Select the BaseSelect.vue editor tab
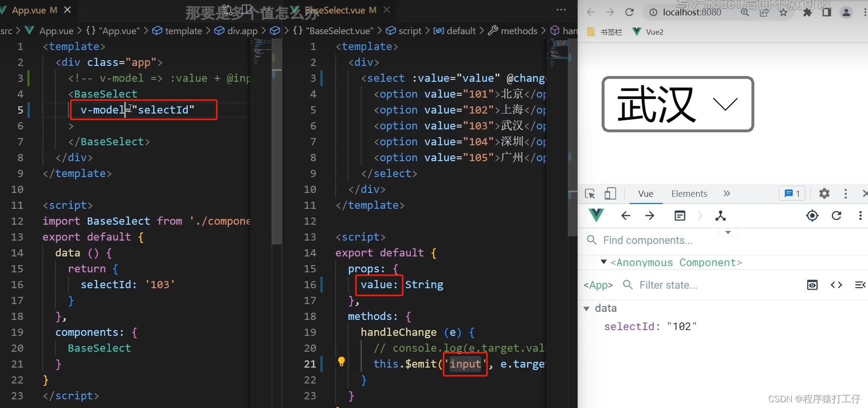This screenshot has width=868, height=408. click(x=334, y=10)
